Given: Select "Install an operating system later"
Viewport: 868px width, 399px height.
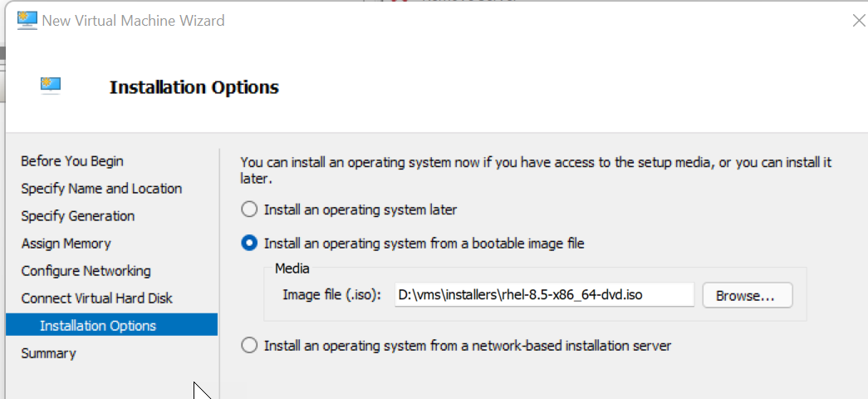Looking at the screenshot, I should tap(249, 210).
